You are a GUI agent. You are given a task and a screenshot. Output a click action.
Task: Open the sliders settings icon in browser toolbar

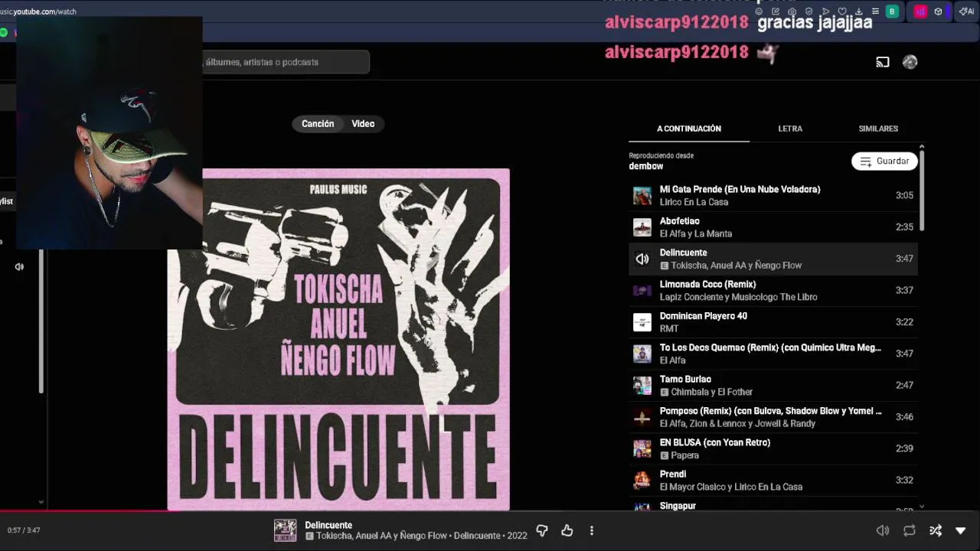[x=875, y=11]
